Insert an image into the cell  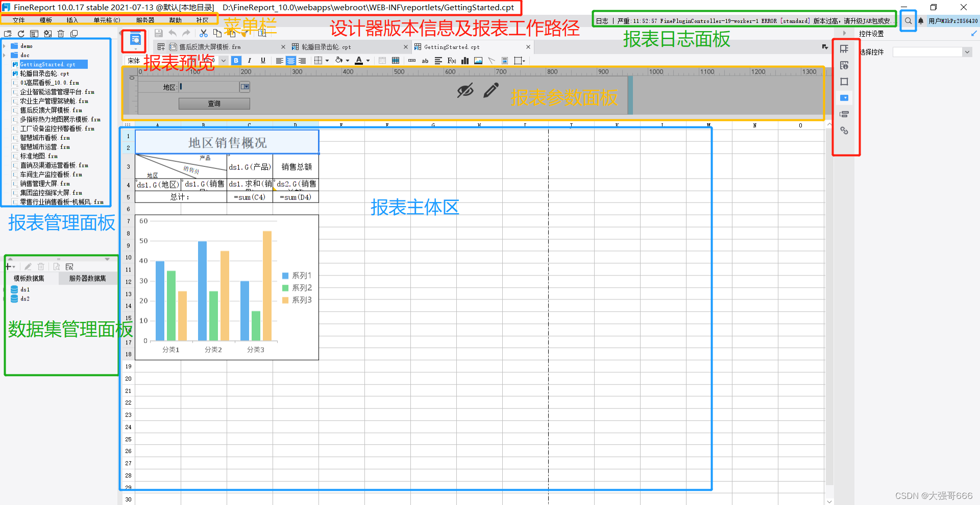478,60
